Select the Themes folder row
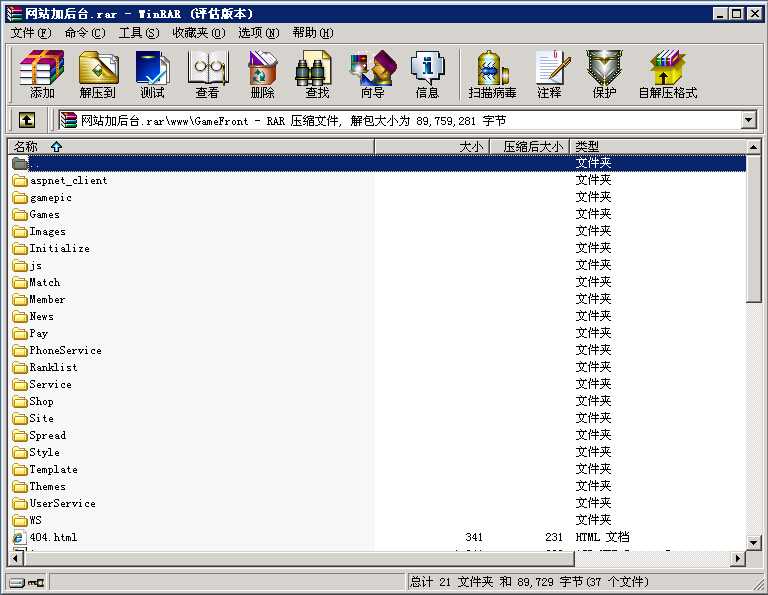The width and height of the screenshot is (768, 595). [377, 486]
